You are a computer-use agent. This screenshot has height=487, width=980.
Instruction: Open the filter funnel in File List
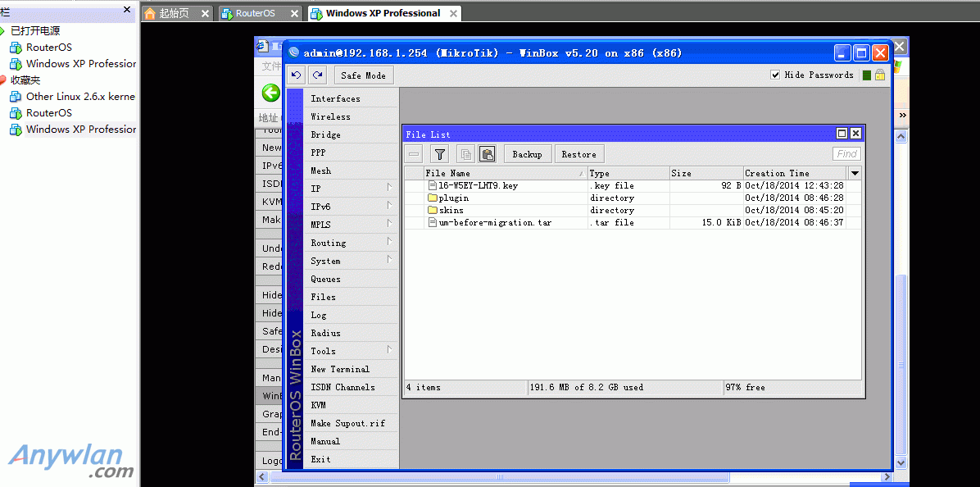(x=440, y=154)
